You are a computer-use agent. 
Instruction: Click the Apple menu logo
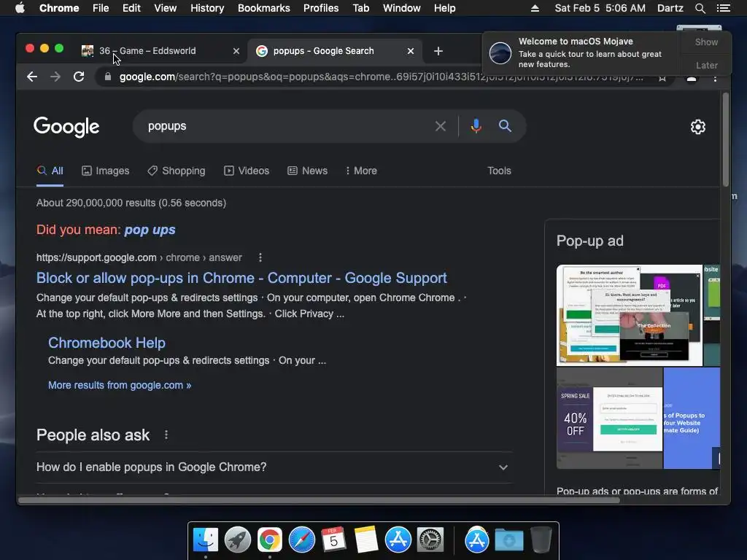point(20,8)
